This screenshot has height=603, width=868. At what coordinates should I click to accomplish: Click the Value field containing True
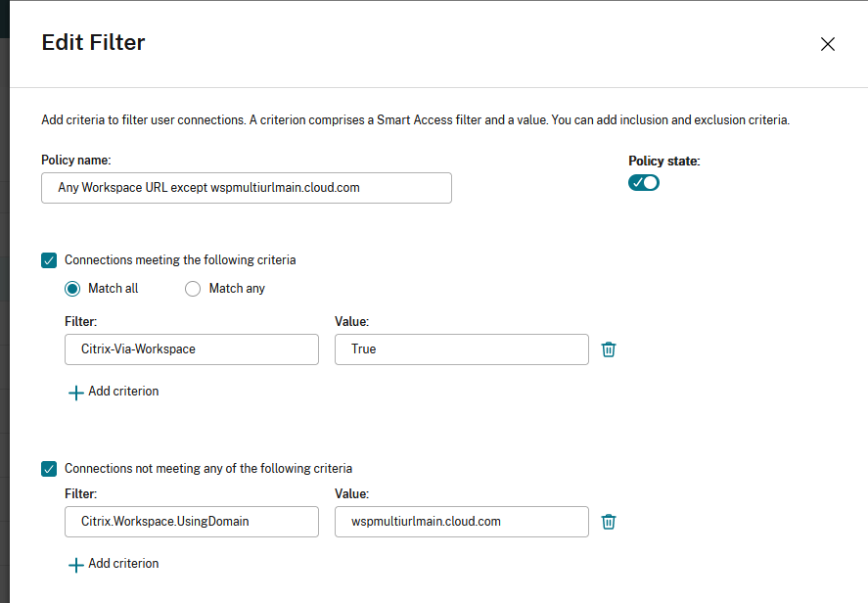(461, 349)
